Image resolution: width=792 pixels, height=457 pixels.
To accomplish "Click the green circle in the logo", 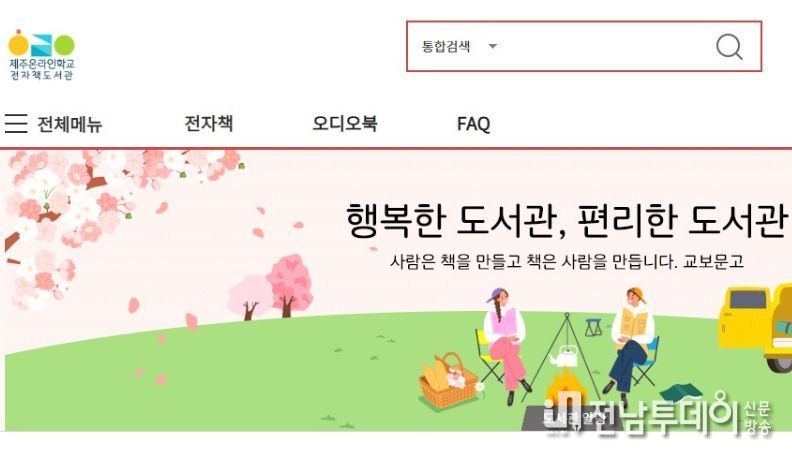I will 64,45.
